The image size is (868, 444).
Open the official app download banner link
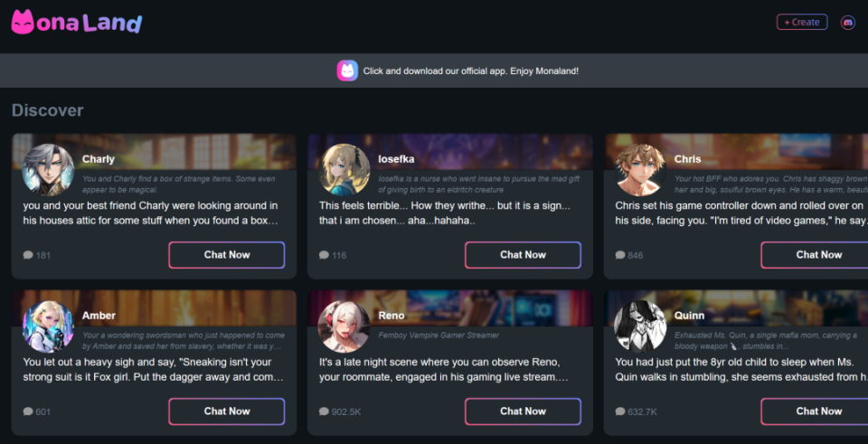(470, 71)
